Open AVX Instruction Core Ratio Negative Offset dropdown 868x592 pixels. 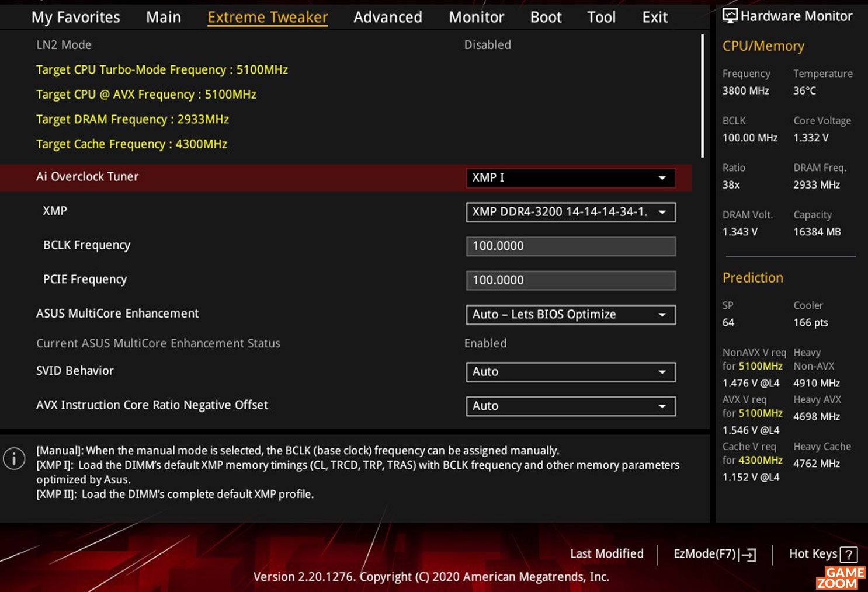click(x=571, y=406)
